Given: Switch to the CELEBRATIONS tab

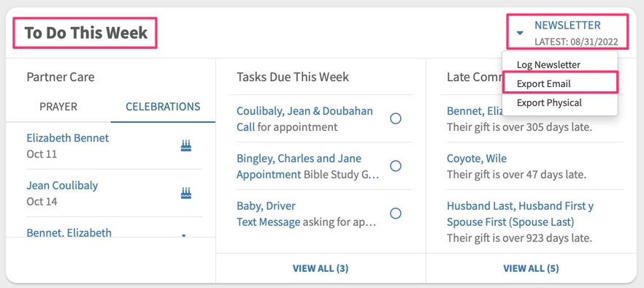Looking at the screenshot, I should [163, 107].
